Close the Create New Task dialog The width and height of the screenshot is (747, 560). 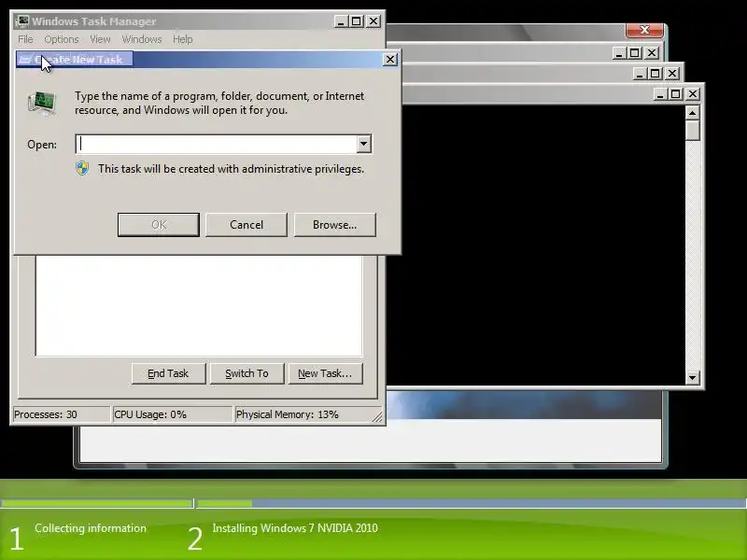point(390,60)
